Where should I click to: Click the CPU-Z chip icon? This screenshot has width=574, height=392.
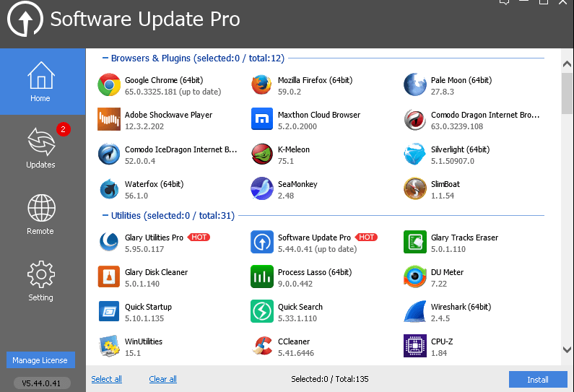pyautogui.click(x=414, y=346)
